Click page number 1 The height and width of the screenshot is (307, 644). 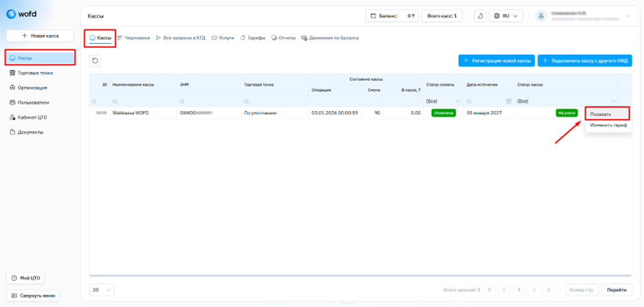coord(519,290)
